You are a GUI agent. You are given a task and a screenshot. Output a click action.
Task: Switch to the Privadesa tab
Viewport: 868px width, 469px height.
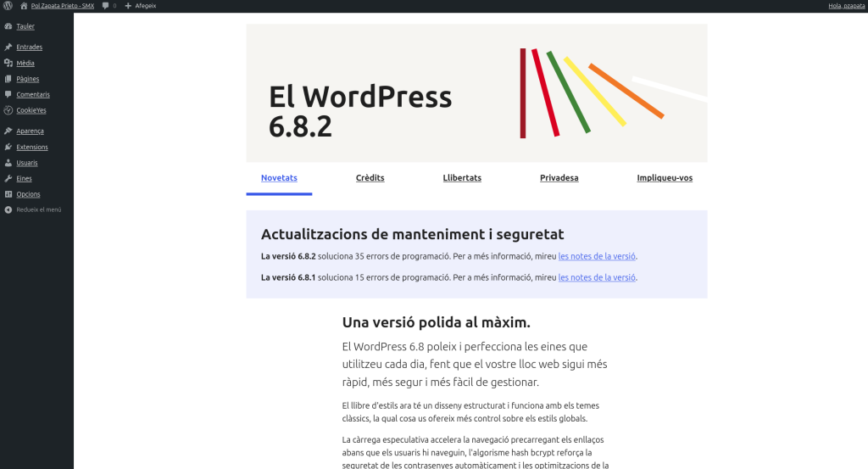coord(559,178)
